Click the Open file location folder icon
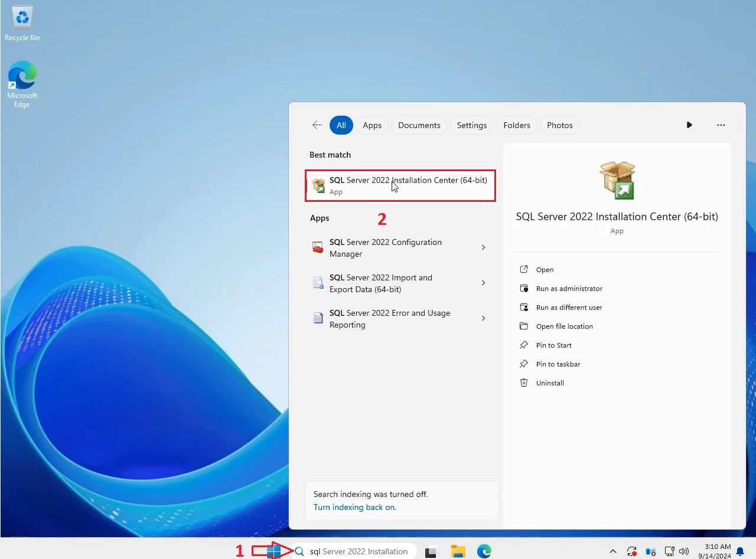The image size is (756, 559). click(x=523, y=326)
